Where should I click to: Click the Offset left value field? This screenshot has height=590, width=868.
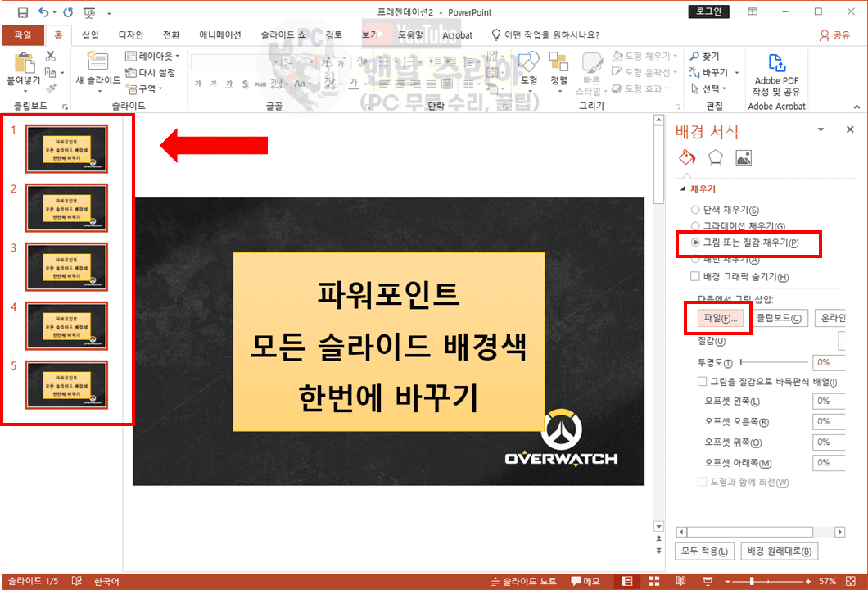828,401
